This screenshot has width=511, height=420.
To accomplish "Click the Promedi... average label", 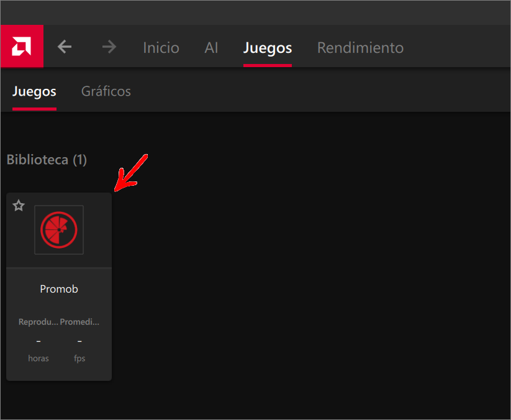I will tap(79, 322).
